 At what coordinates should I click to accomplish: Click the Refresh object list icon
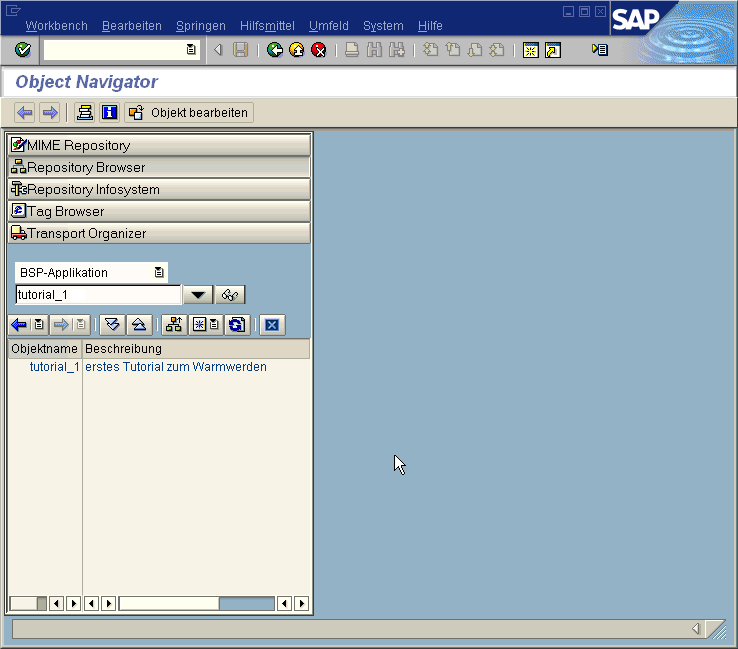coord(237,325)
